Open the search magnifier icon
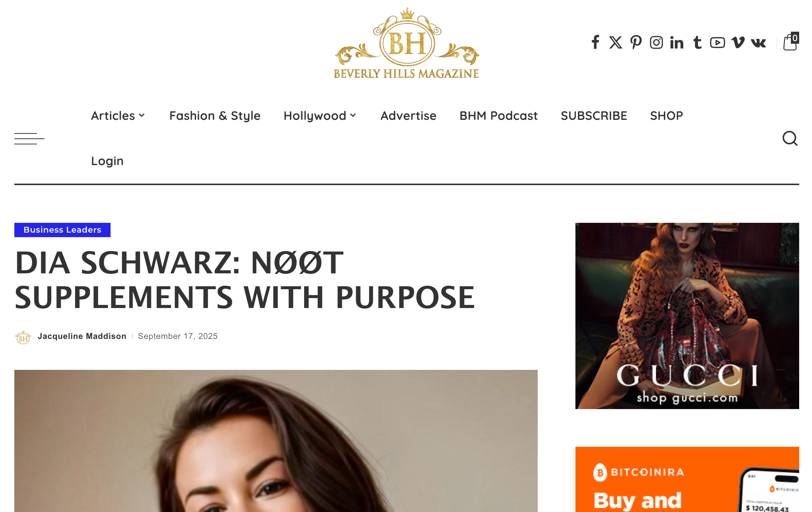Image resolution: width=812 pixels, height=512 pixels. point(790,138)
